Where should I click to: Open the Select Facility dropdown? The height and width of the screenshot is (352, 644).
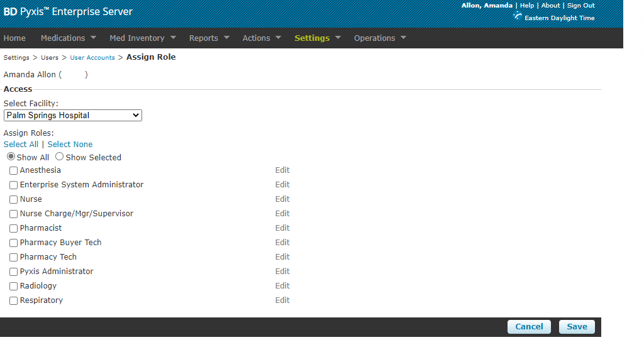click(73, 116)
